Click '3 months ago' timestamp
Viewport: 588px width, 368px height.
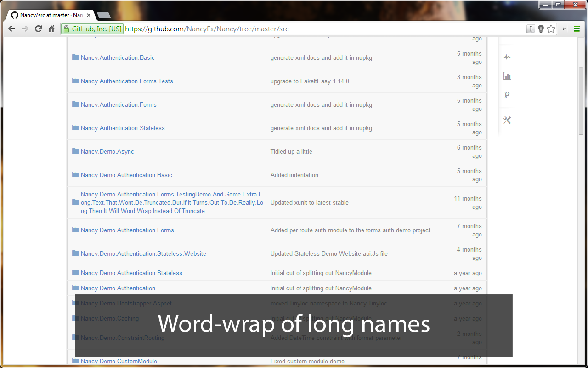pos(469,81)
